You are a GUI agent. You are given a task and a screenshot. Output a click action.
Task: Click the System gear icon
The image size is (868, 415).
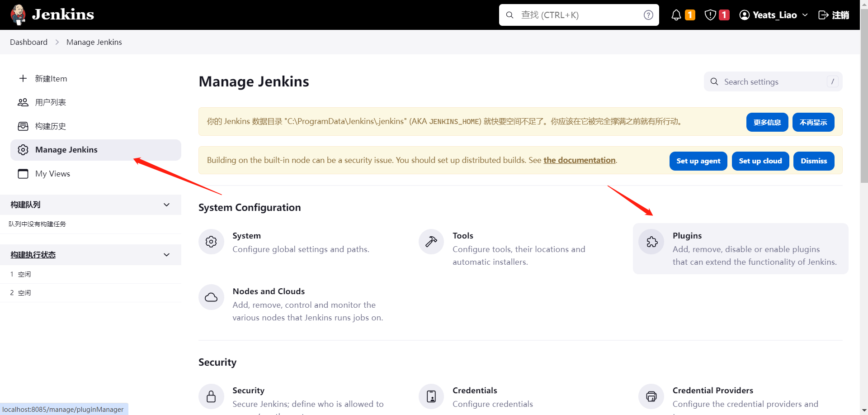tap(211, 241)
